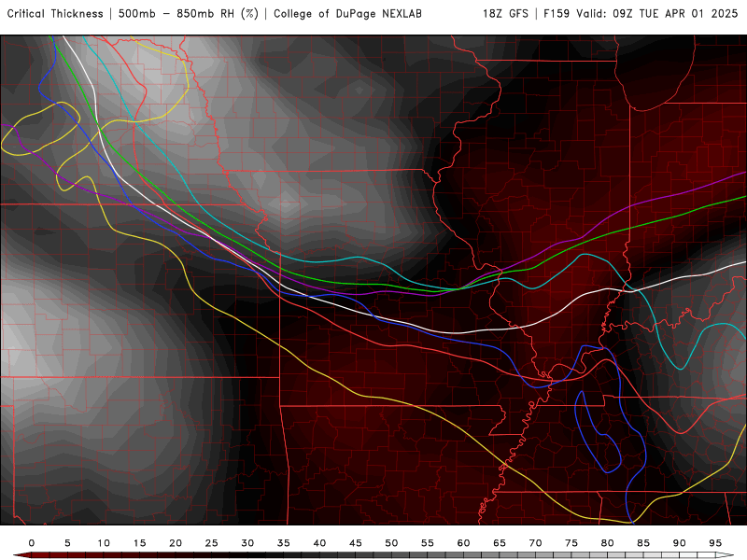This screenshot has height=560, width=747.
Task: Click the colorbar label "90"
Action: 680,543
